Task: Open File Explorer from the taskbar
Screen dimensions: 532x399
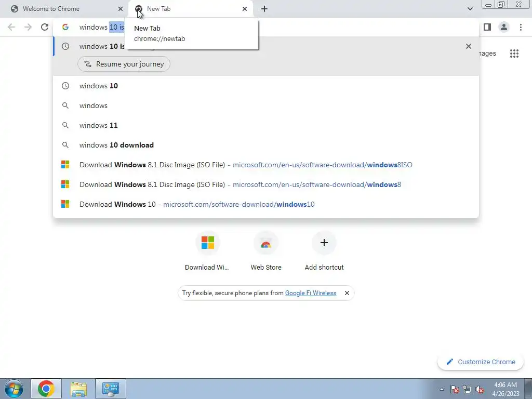Action: (x=78, y=389)
